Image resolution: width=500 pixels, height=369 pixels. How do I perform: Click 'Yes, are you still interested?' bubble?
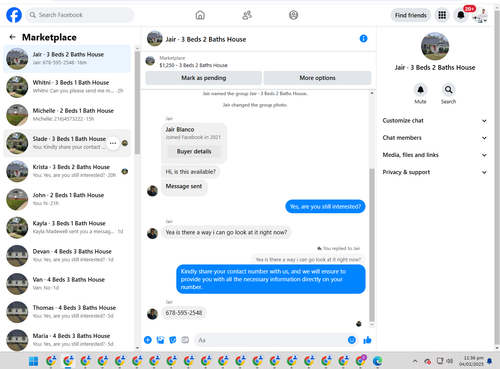tap(325, 207)
